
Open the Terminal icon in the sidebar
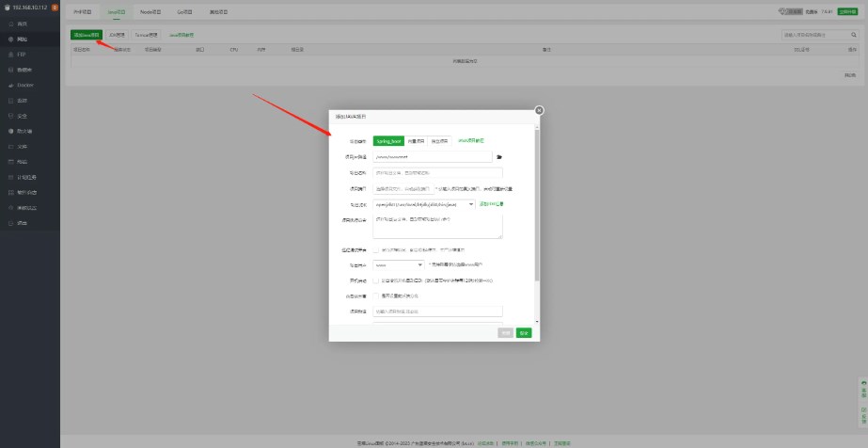click(11, 162)
